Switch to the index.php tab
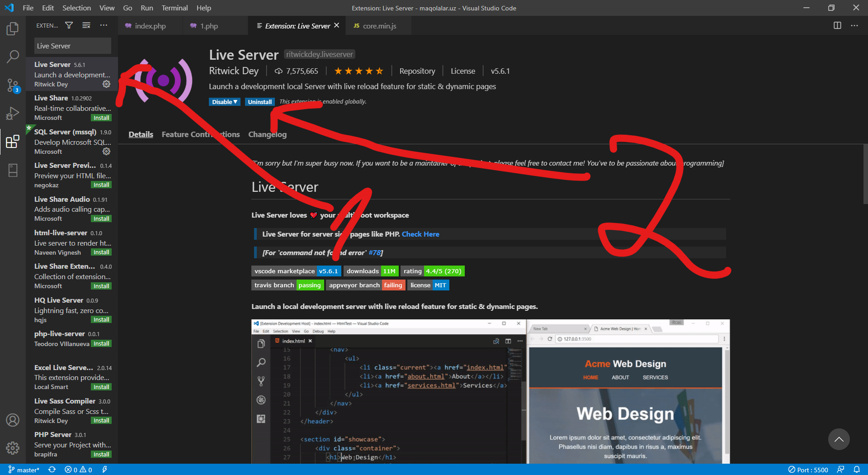868x475 pixels. tap(150, 26)
